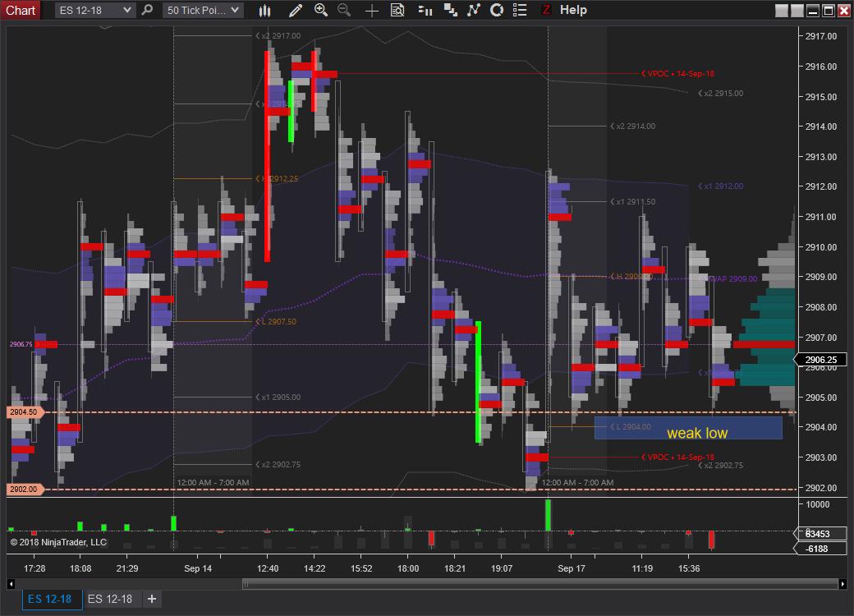
Task: Minimize the chart window
Action: (813, 11)
